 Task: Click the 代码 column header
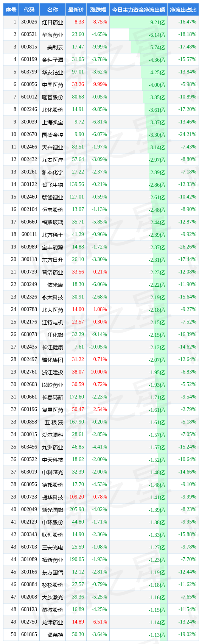29,10
